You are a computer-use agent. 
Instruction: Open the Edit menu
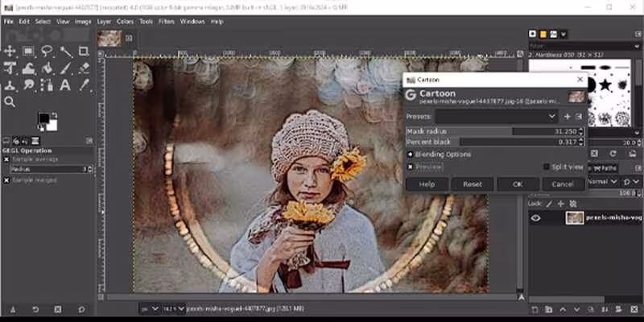24,22
